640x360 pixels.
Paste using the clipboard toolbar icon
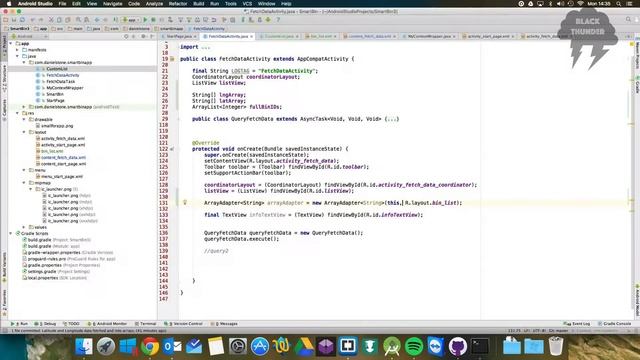[68, 20]
